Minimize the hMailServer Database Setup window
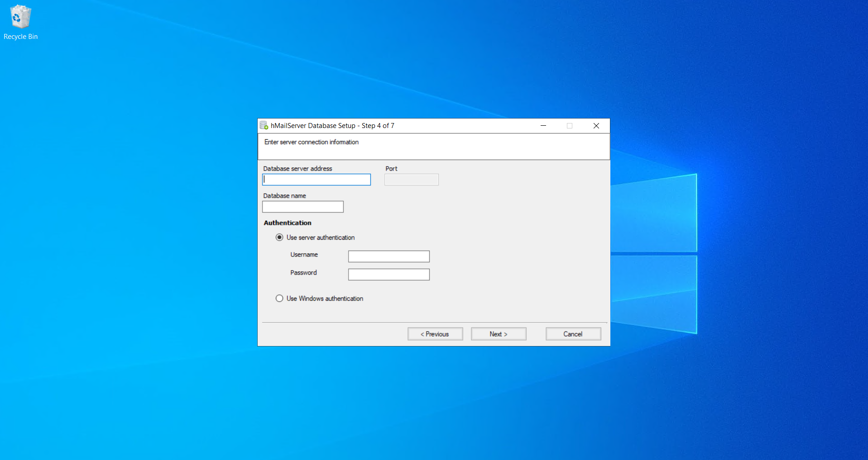The width and height of the screenshot is (868, 460). (x=543, y=126)
